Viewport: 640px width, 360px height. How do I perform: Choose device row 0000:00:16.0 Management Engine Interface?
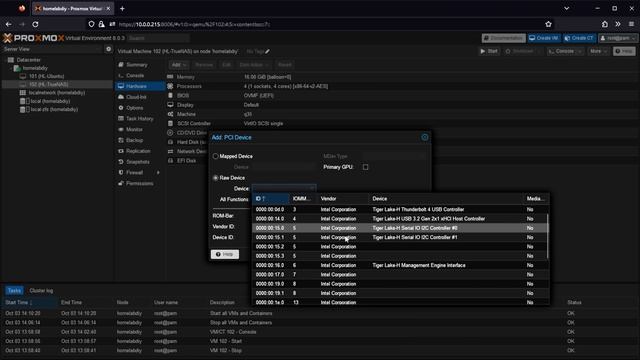(400, 265)
